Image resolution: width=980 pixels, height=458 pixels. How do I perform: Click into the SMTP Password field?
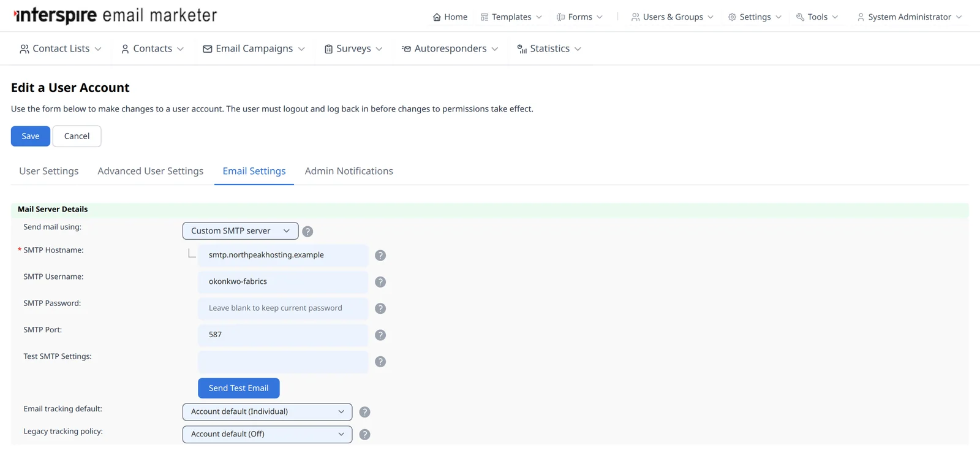click(x=283, y=308)
